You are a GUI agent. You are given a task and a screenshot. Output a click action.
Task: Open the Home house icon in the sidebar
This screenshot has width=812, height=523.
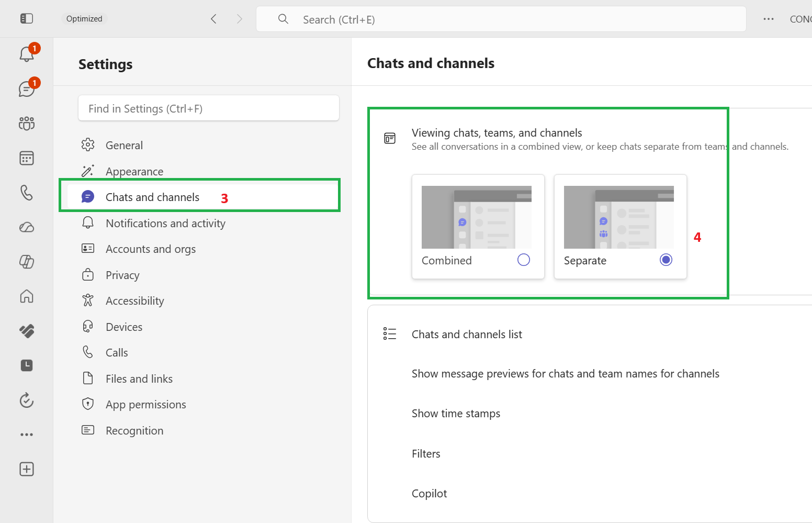(27, 296)
